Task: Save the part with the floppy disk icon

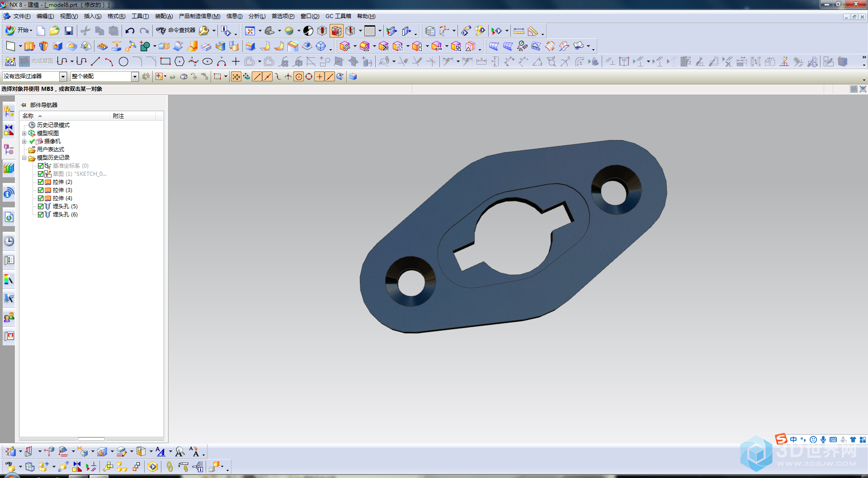Action: [69, 31]
